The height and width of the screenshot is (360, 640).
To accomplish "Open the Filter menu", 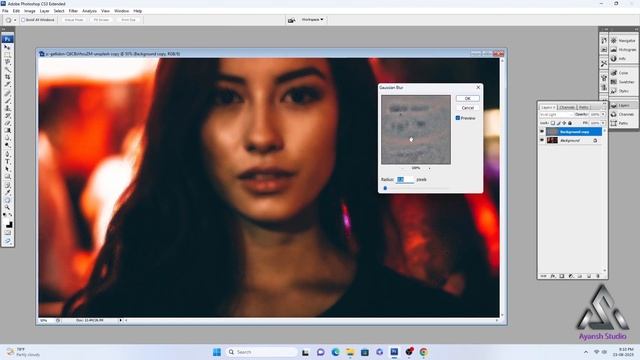I will coord(73,11).
